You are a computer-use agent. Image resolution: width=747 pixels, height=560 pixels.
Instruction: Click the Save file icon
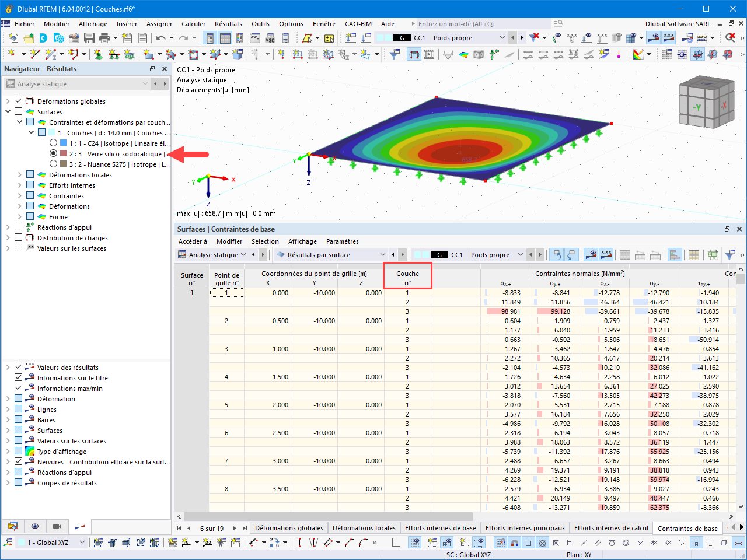pos(89,38)
